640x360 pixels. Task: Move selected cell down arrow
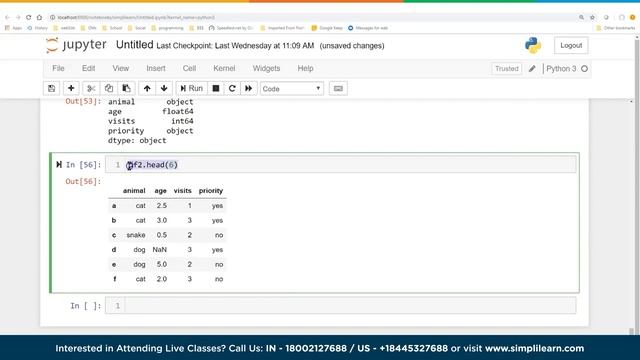coord(164,89)
